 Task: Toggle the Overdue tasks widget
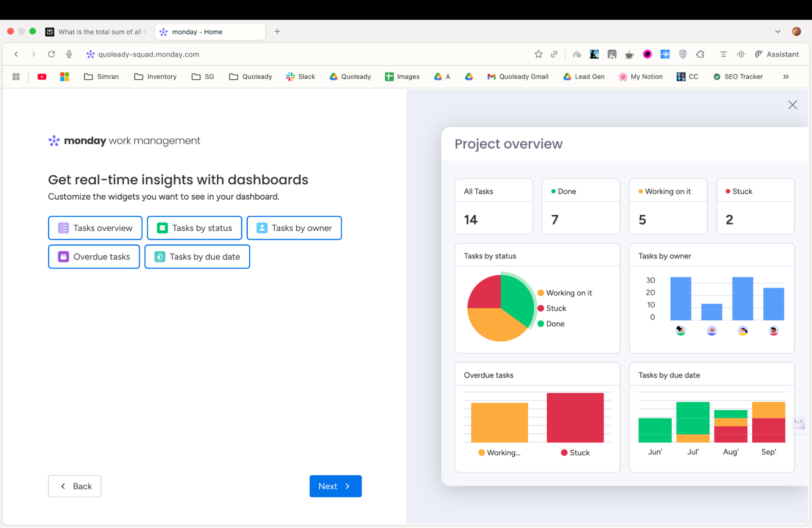point(94,256)
